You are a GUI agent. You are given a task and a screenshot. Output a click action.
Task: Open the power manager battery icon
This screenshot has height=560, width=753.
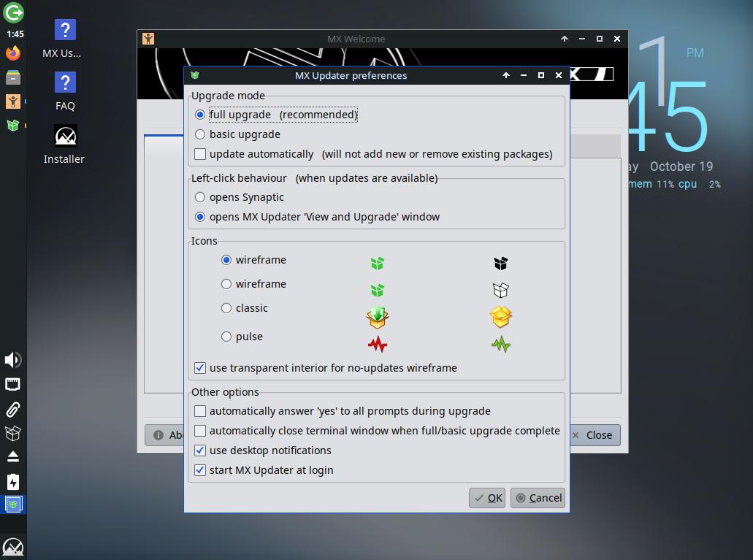point(13,482)
